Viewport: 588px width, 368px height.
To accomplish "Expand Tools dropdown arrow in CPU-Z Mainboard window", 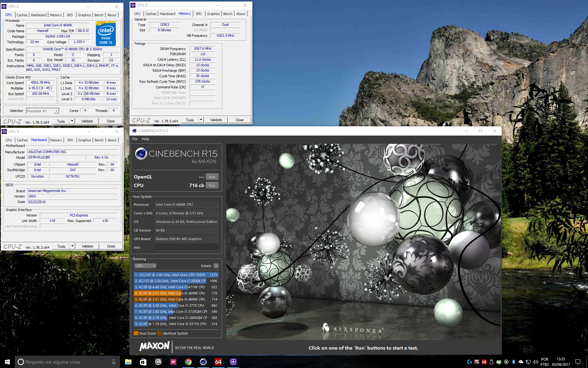I will pyautogui.click(x=73, y=246).
